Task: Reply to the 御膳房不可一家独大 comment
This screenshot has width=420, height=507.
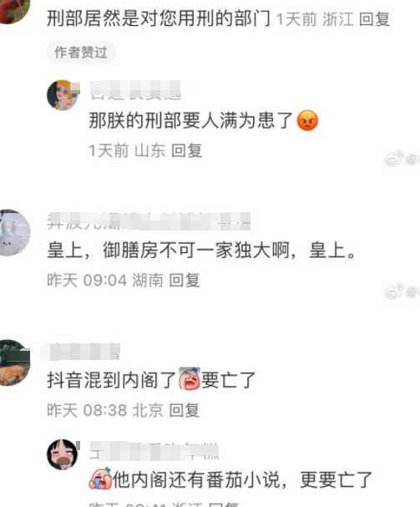Action: 185,280
